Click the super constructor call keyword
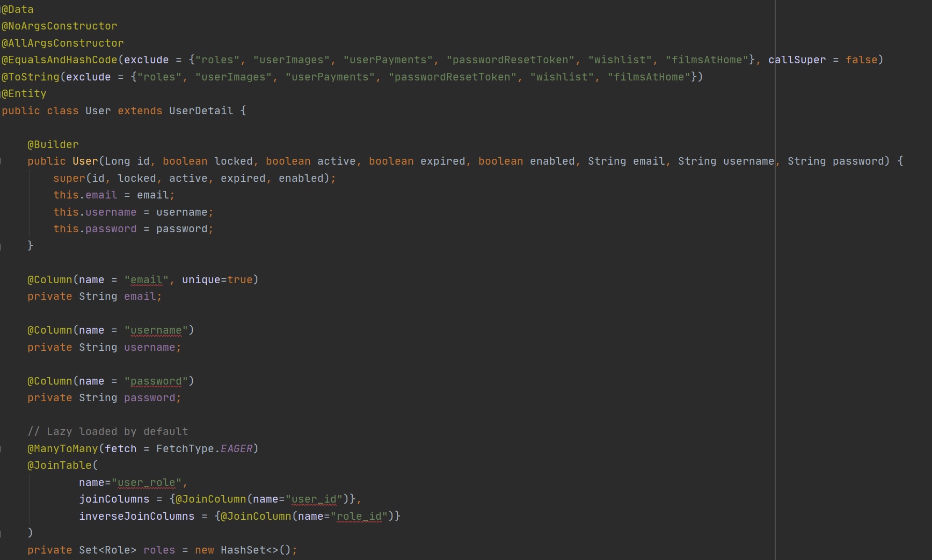The height and width of the screenshot is (560, 932). point(69,179)
